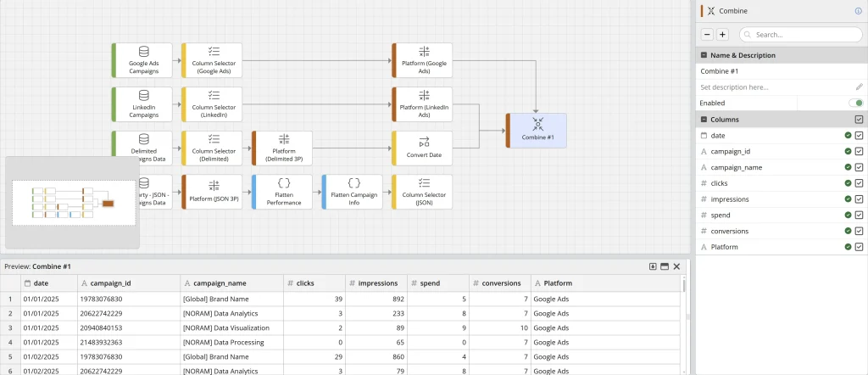Click the minimap overview thumbnail
The image size is (868, 375).
74,203
